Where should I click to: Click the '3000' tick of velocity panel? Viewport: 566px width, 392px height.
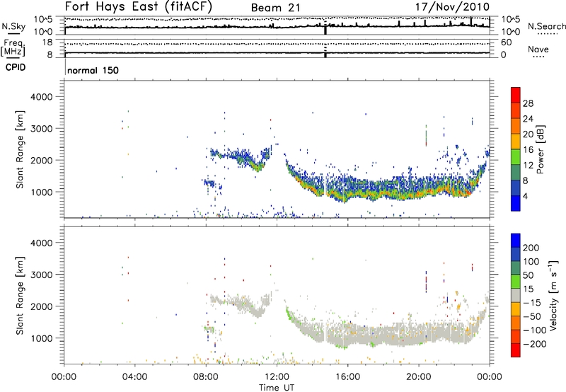pyautogui.click(x=42, y=275)
